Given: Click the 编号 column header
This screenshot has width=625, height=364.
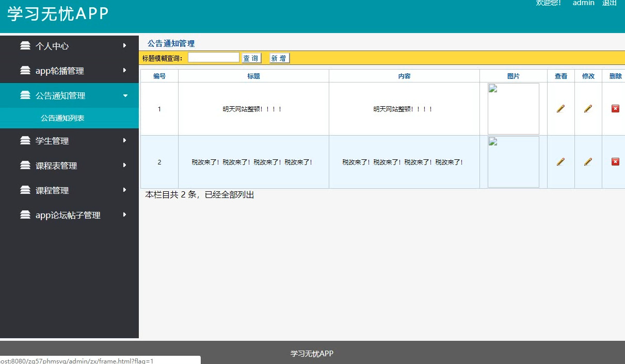Looking at the screenshot, I should click(159, 76).
